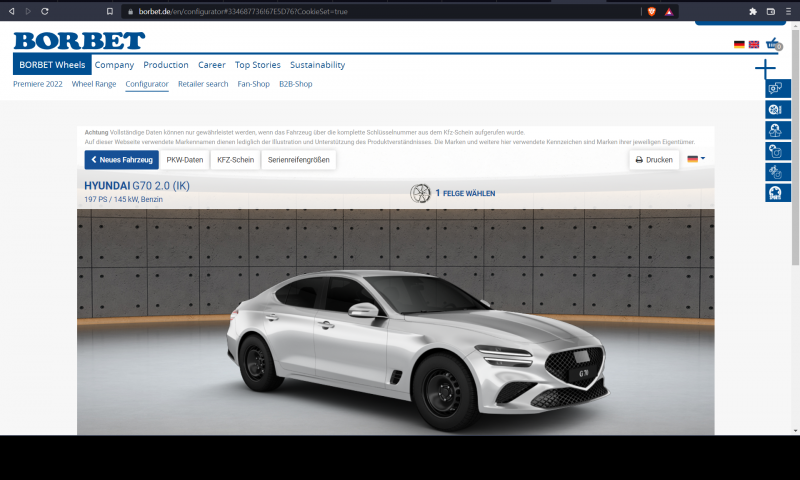Click the wheel sidebar icon below the chat bubbles
800x480 pixels.
coord(778,109)
